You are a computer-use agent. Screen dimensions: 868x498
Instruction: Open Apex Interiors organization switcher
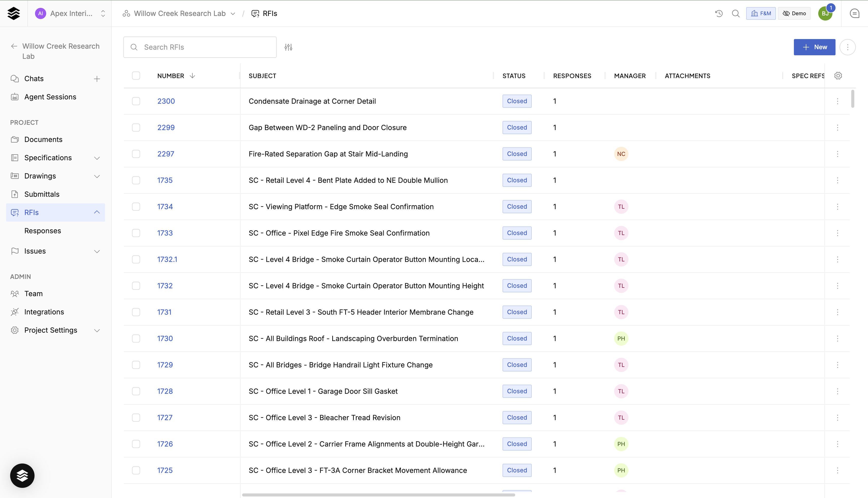(x=103, y=13)
